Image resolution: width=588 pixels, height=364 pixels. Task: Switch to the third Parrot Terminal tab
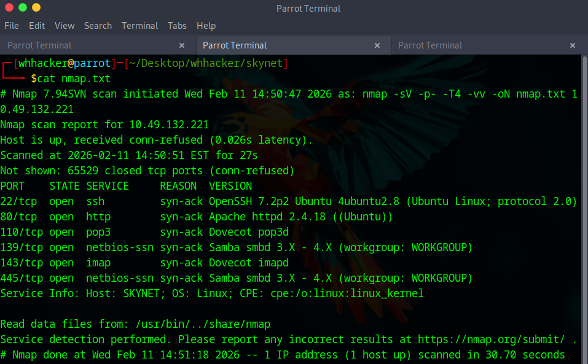click(x=489, y=45)
